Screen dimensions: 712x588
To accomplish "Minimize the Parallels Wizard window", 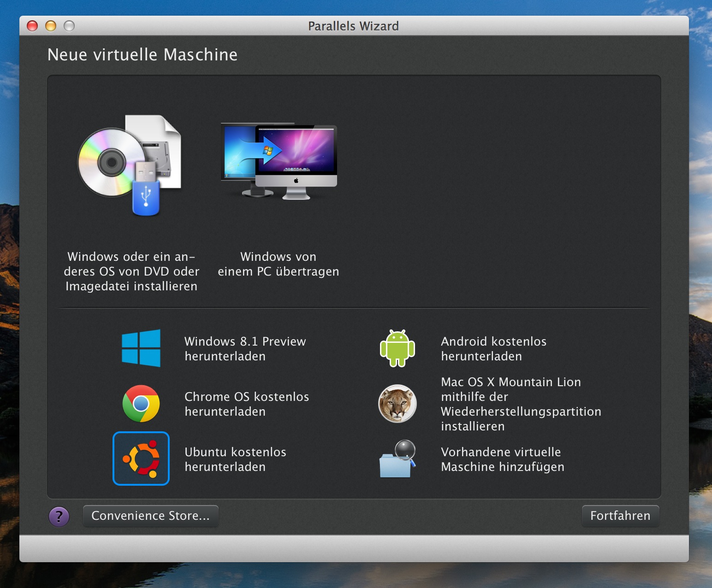I will click(x=51, y=26).
